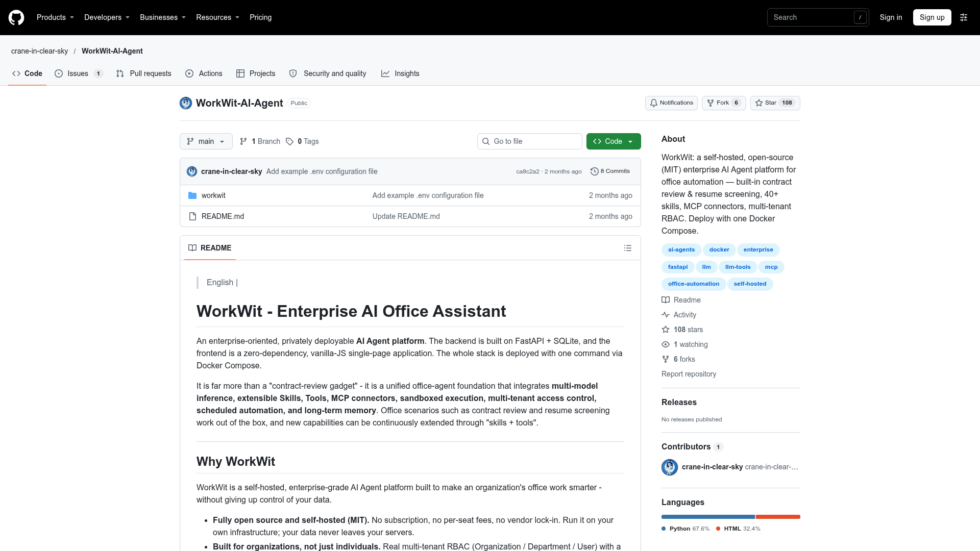Click the pulse icon beside Activity

click(x=666, y=315)
